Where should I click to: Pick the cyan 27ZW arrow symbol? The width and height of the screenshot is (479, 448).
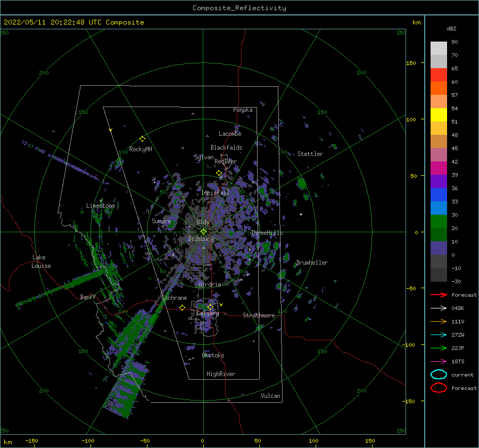439,335
